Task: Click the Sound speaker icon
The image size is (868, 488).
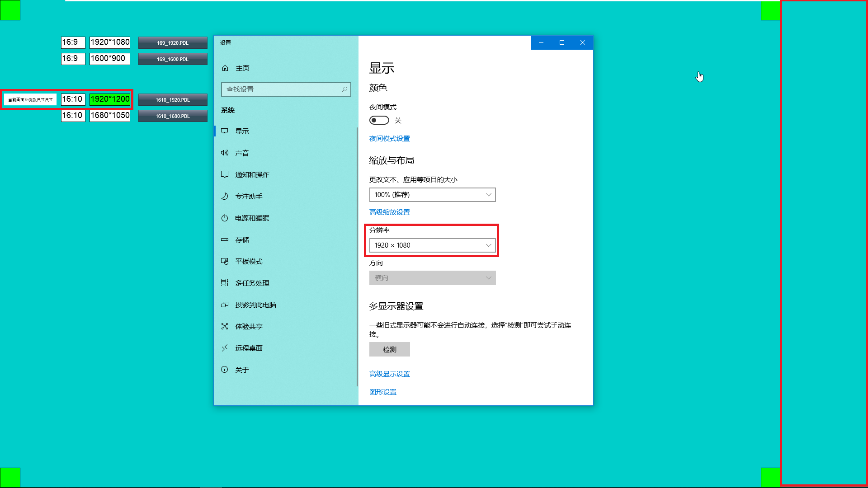Action: point(225,153)
